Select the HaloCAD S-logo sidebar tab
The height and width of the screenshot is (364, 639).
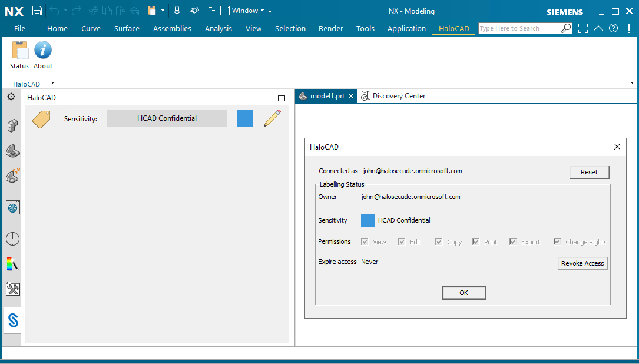[13, 320]
